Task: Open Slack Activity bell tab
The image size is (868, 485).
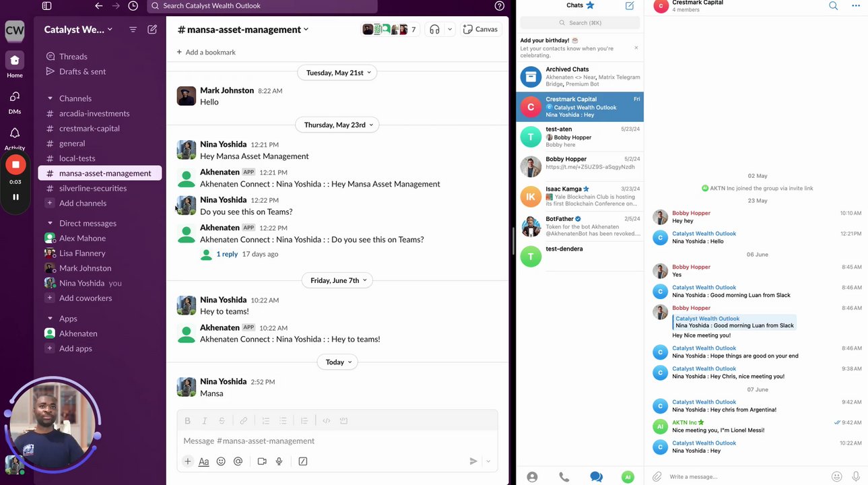Action: point(15,138)
